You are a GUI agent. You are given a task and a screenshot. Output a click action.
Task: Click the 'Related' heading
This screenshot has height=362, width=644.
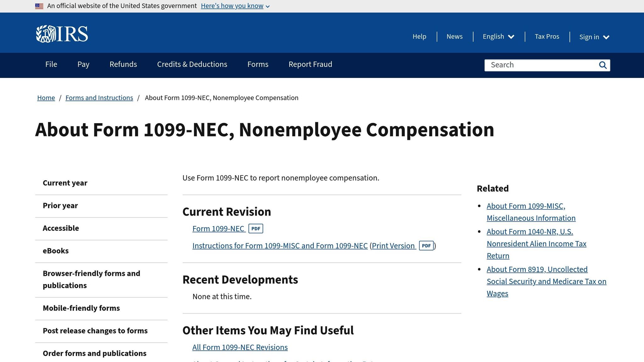[x=493, y=189]
